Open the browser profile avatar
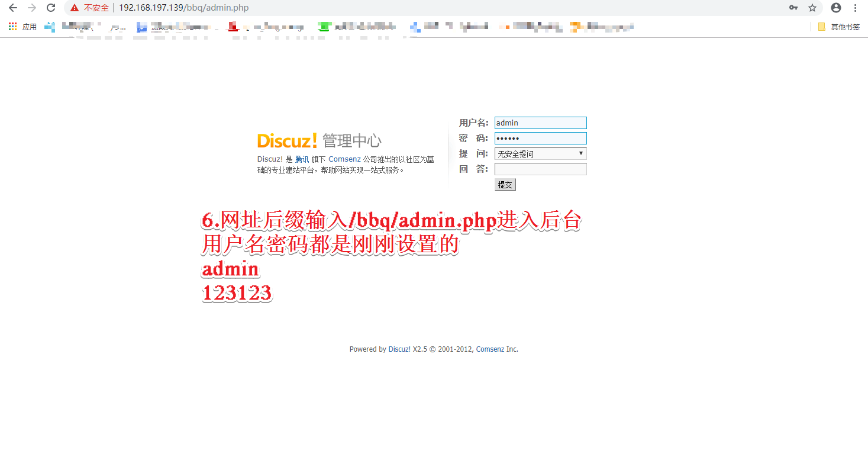This screenshot has height=450, width=868. [836, 8]
